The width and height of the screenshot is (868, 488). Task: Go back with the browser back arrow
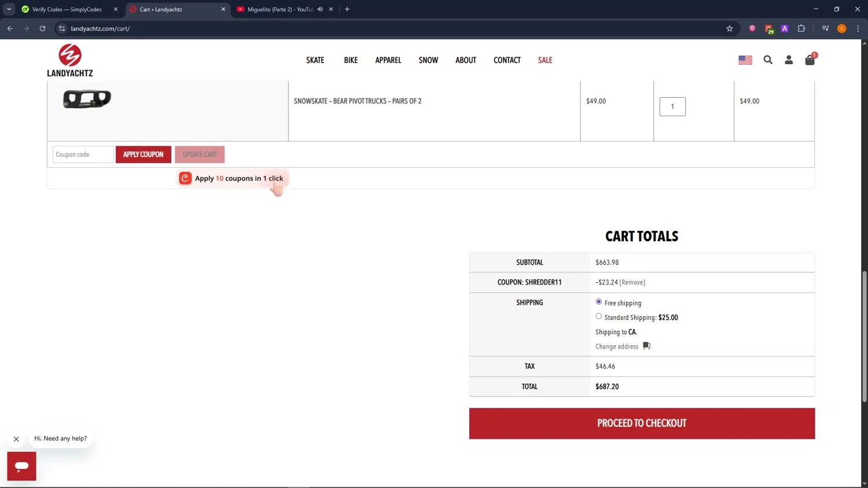[10, 28]
